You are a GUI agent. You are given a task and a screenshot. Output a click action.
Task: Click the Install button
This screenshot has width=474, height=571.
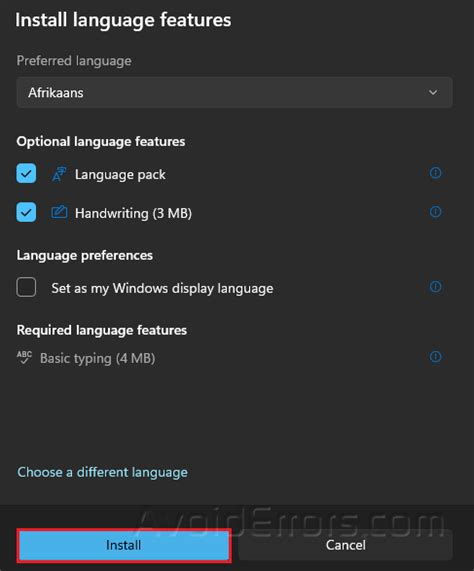(x=124, y=545)
